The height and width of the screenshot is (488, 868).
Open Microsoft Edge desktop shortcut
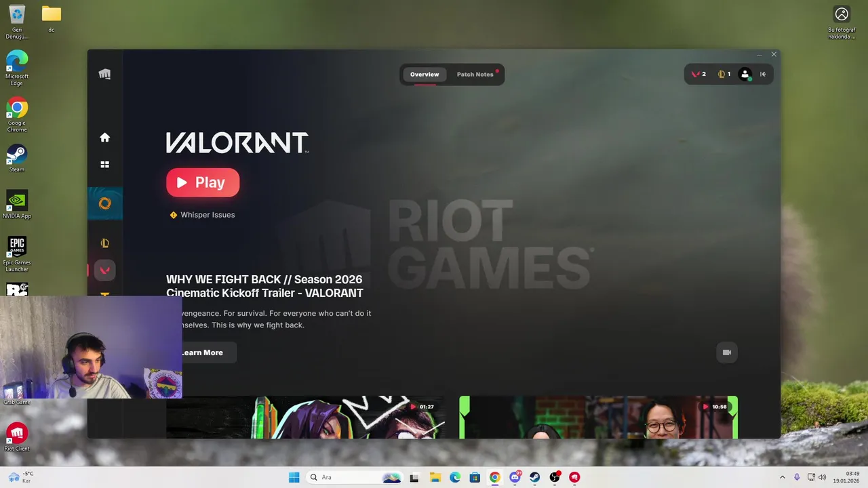pos(17,68)
